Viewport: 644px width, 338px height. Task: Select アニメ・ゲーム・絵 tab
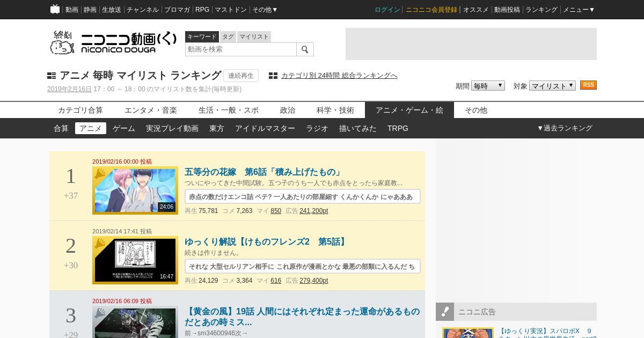(409, 110)
